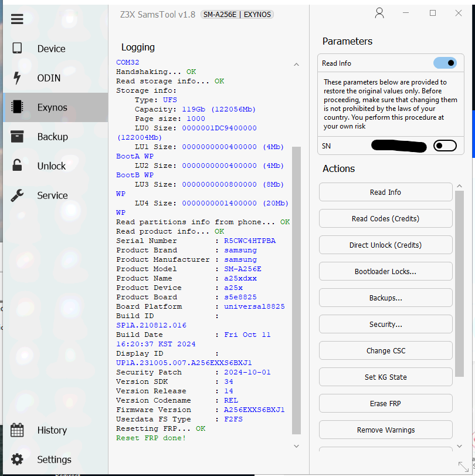Image resolution: width=475 pixels, height=476 pixels.
Task: Select the Service wrench icon
Action: click(17, 195)
